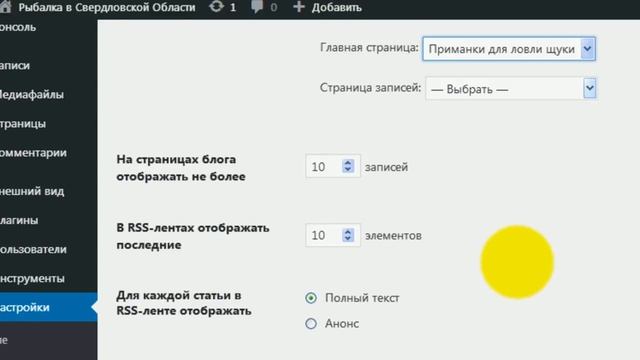Open the Плагины menu item

coord(19,220)
